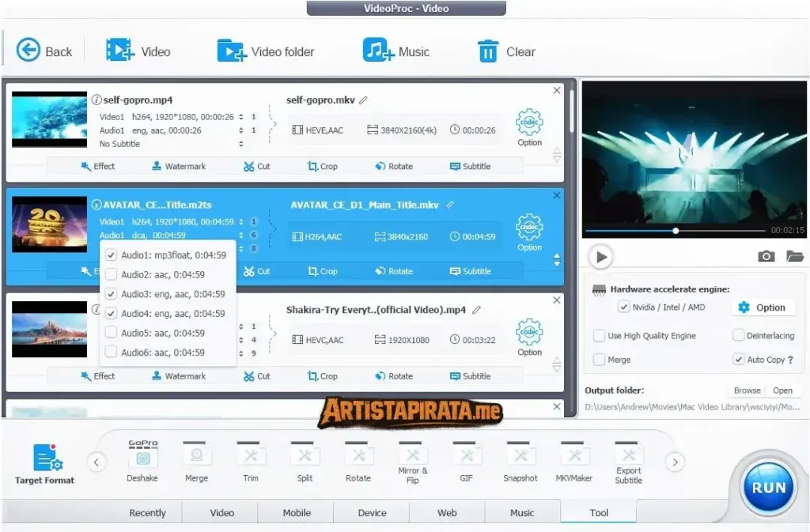
Task: Open the Browse dropdown for output folder
Action: (x=744, y=390)
